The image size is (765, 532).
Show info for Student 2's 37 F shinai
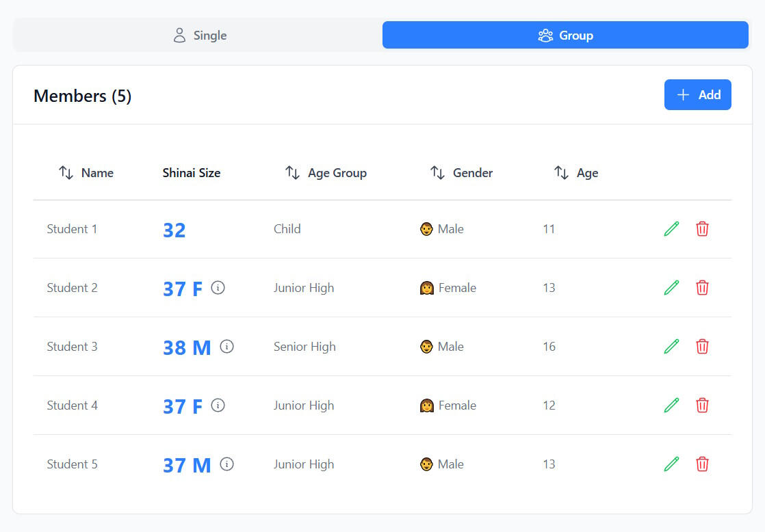[x=218, y=288]
